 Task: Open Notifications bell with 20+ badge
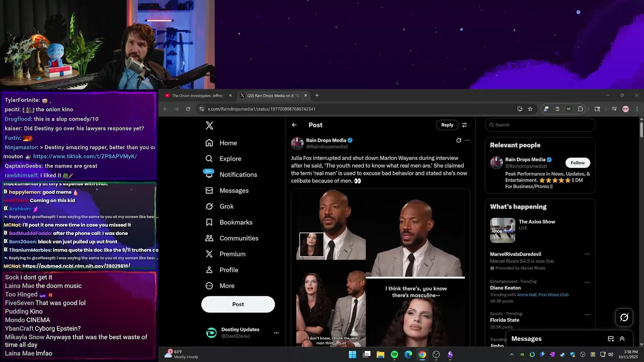click(x=209, y=174)
